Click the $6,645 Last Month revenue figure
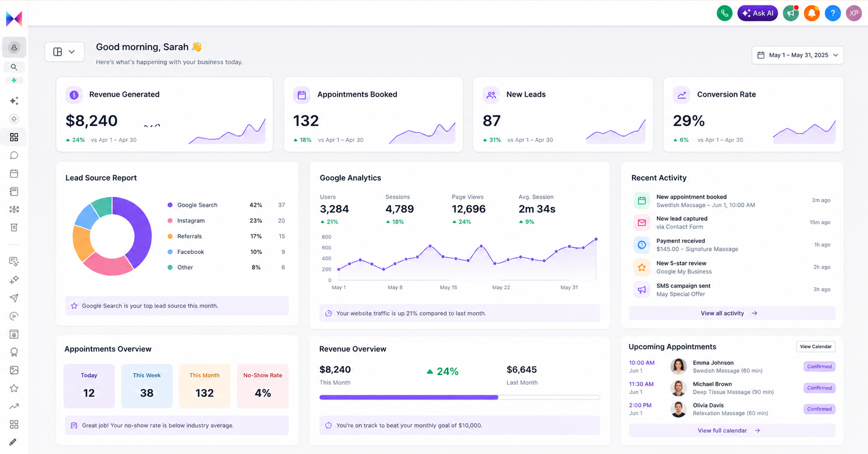Viewport: 868px width, 454px height. point(522,370)
